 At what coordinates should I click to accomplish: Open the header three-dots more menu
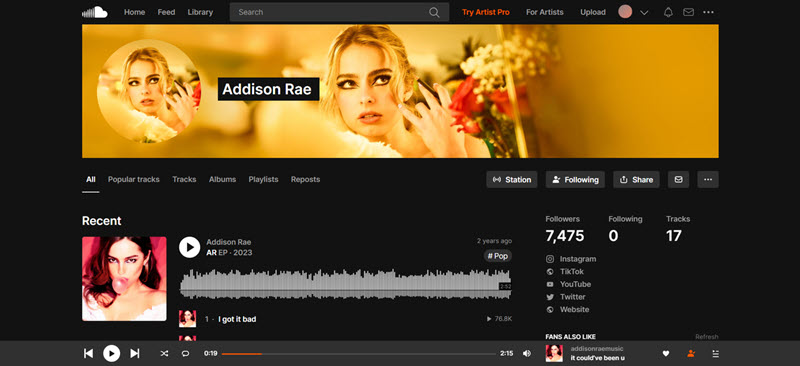point(708,12)
